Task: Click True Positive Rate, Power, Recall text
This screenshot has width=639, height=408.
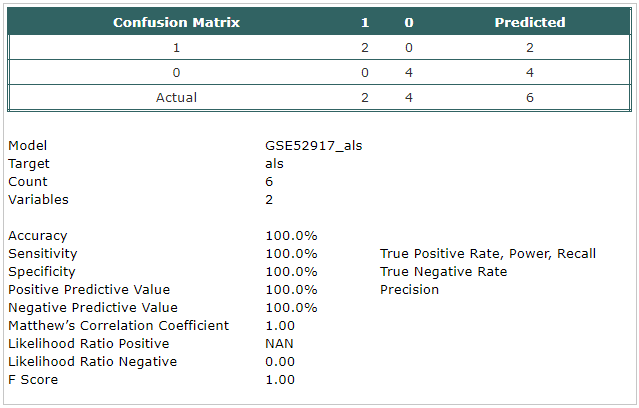Action: (488, 254)
